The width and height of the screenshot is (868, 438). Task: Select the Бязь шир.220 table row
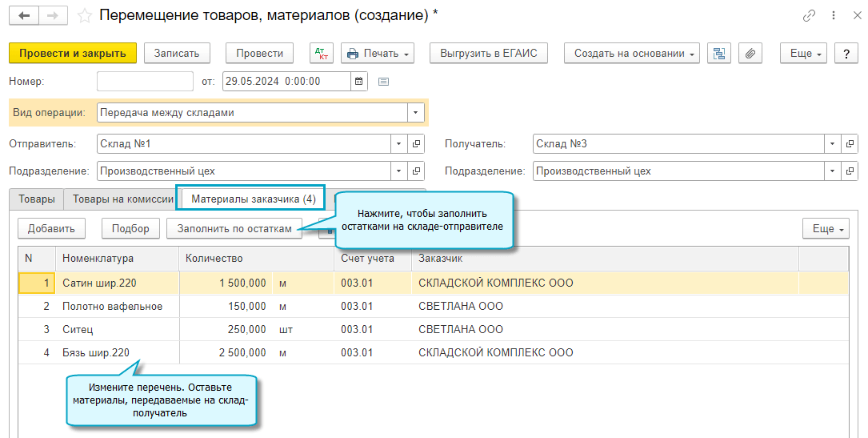pyautogui.click(x=100, y=352)
